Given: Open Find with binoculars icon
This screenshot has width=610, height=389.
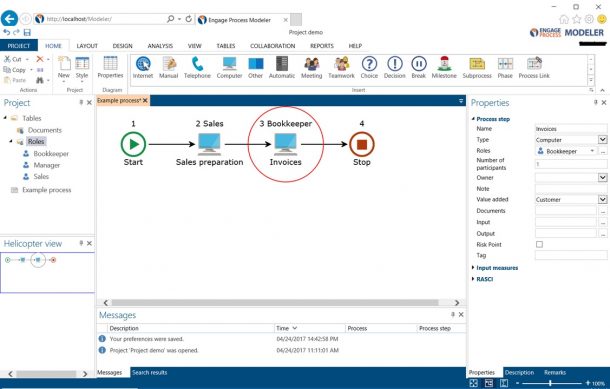Looking at the screenshot, I should (x=40, y=80).
